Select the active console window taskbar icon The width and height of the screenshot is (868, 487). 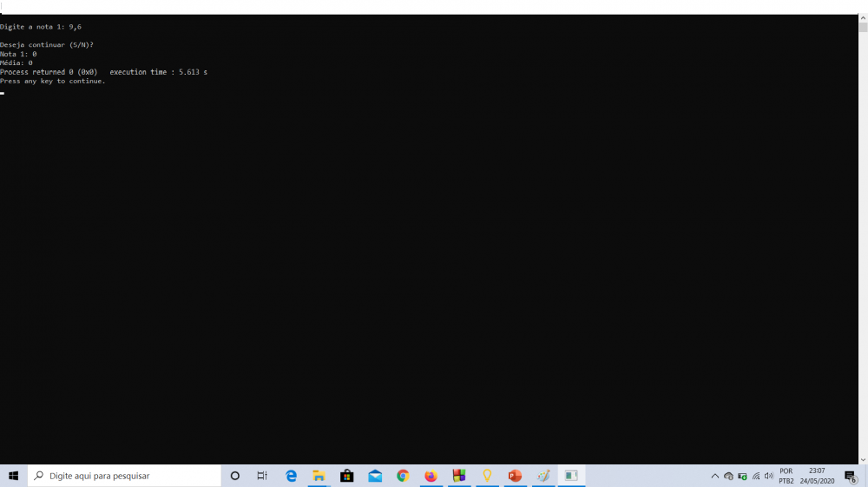pyautogui.click(x=571, y=476)
